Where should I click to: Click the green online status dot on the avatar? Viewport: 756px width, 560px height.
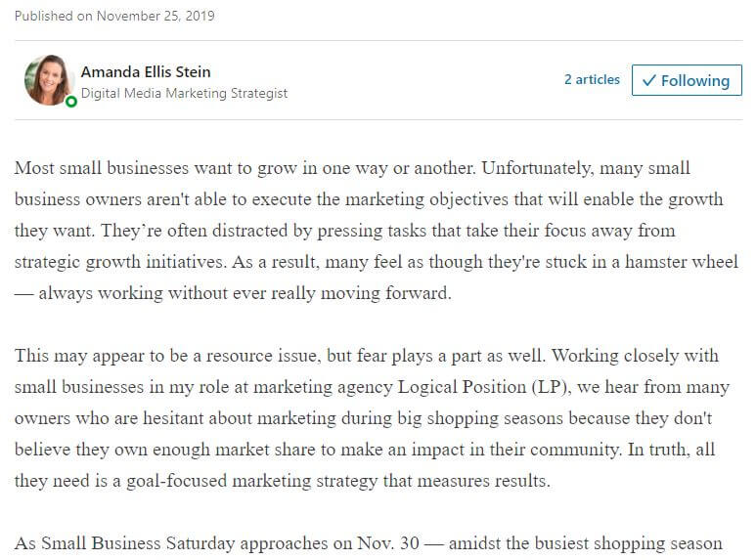(x=71, y=102)
